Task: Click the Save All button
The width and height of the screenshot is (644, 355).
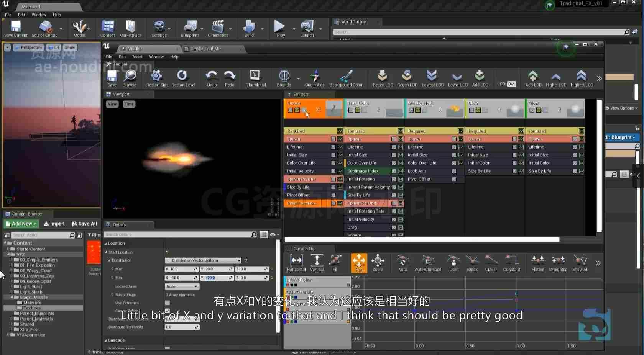Action: (x=84, y=224)
